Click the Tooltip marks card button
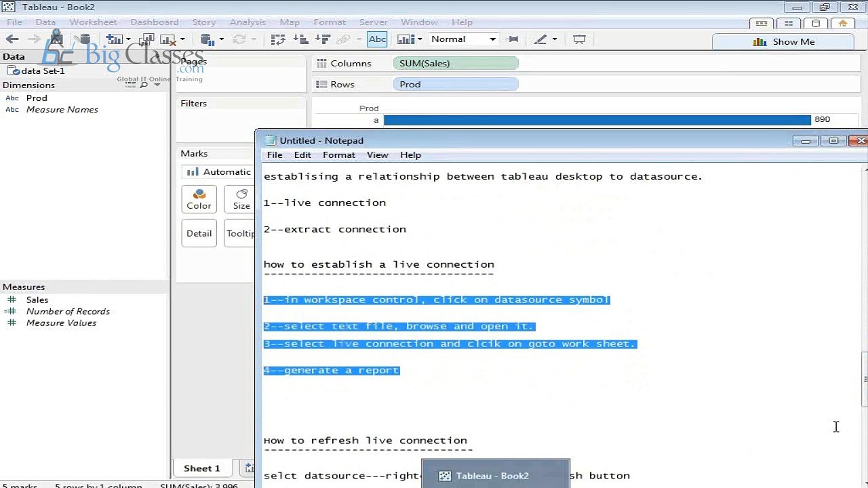Viewport: 868px width, 488px height. [x=240, y=233]
